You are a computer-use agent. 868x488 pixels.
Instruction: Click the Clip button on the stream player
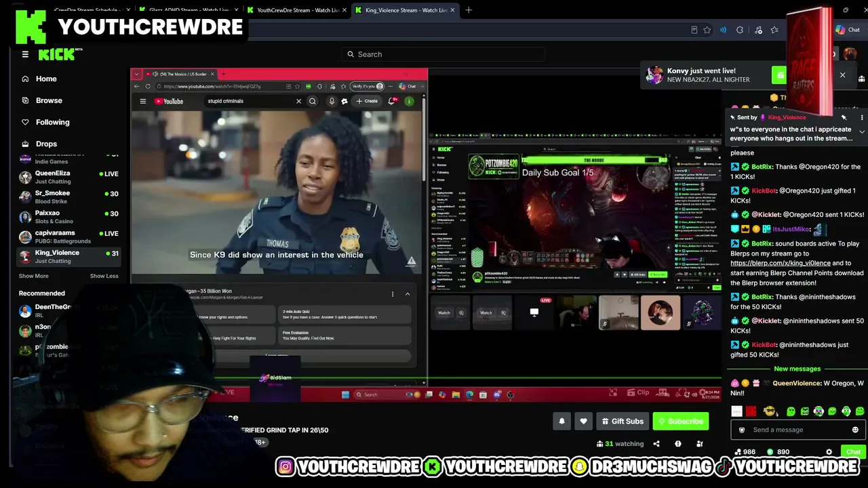638,392
